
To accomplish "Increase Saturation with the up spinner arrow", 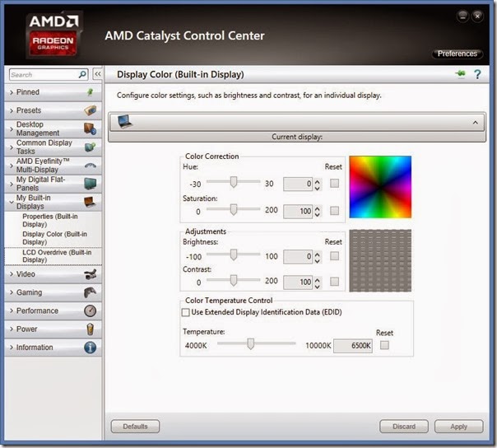I will tap(318, 208).
